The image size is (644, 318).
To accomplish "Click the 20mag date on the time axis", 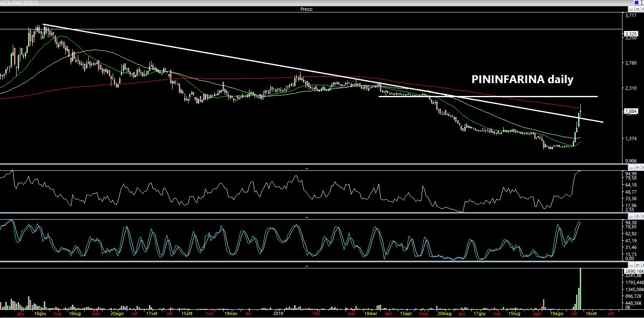I will 445,314.
